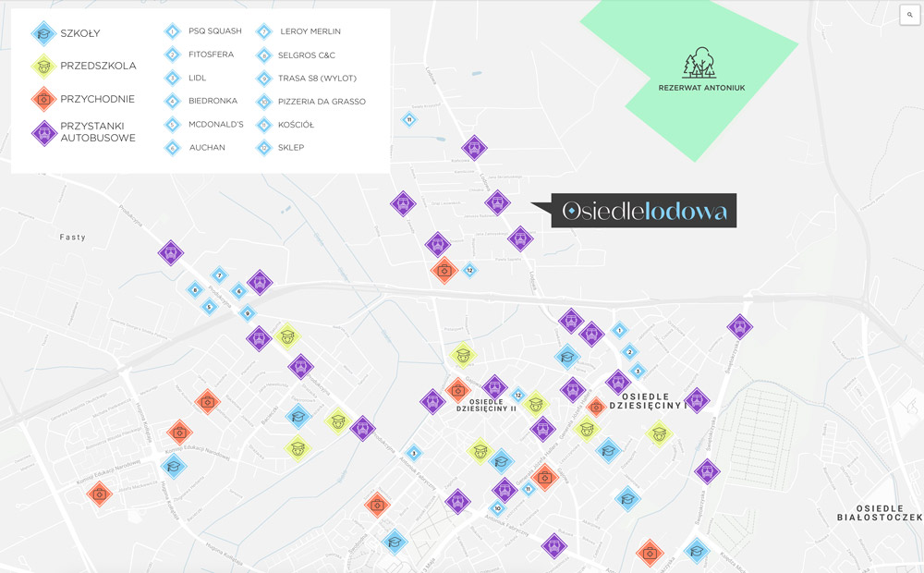Select kindergarten marker beside Dziesięciny II marker 12
924x573 pixels.
[x=536, y=404]
